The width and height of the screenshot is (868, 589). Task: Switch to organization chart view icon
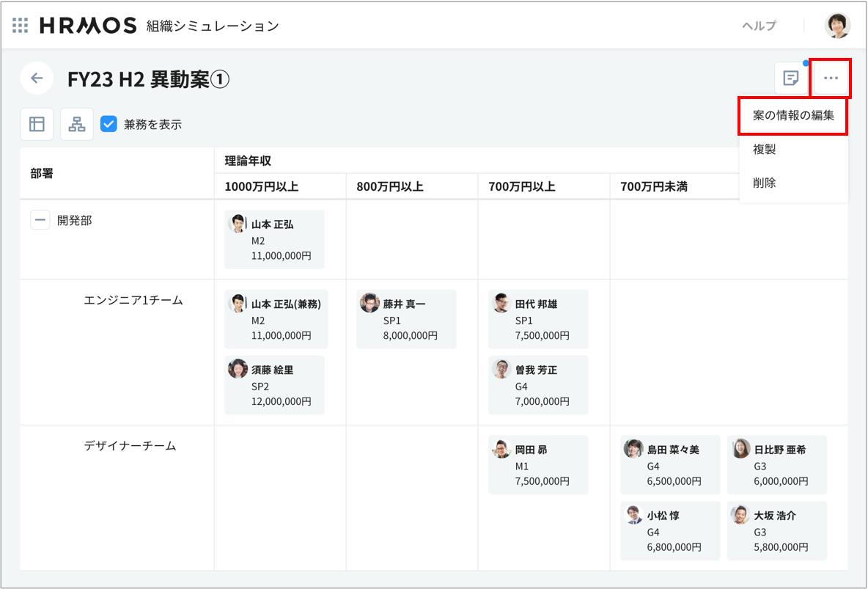pos(77,124)
